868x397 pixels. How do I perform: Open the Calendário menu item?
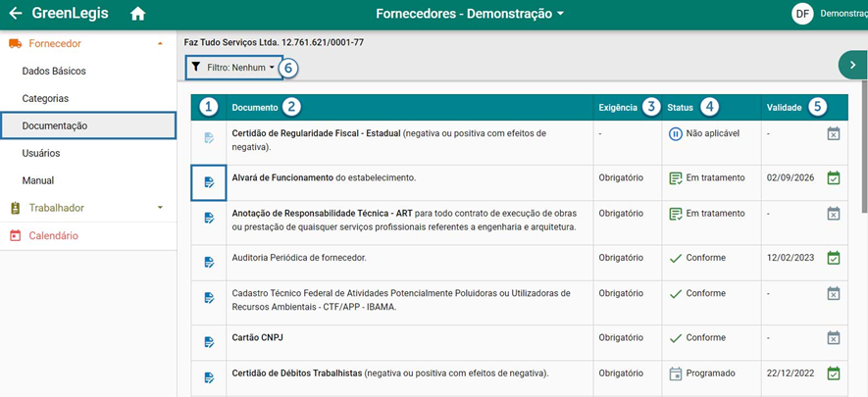point(54,235)
